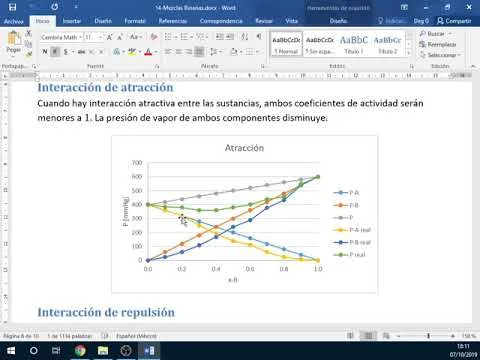Switch to the Vista tab
The width and height of the screenshot is (480, 360).
(x=291, y=21)
